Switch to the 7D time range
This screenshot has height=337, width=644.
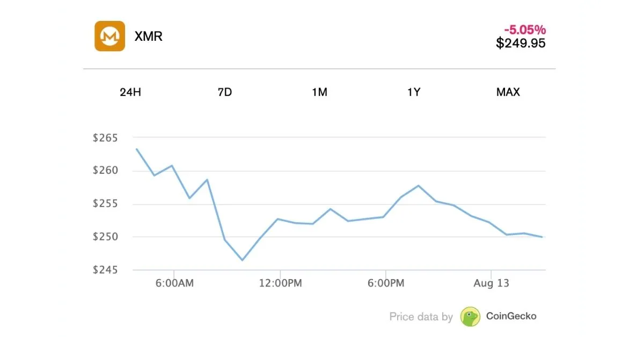[x=225, y=92]
